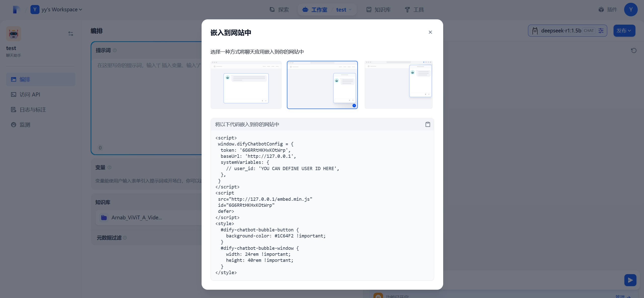The image size is (644, 298).
Task: Switch to the 知识库 tab
Action: [378, 10]
